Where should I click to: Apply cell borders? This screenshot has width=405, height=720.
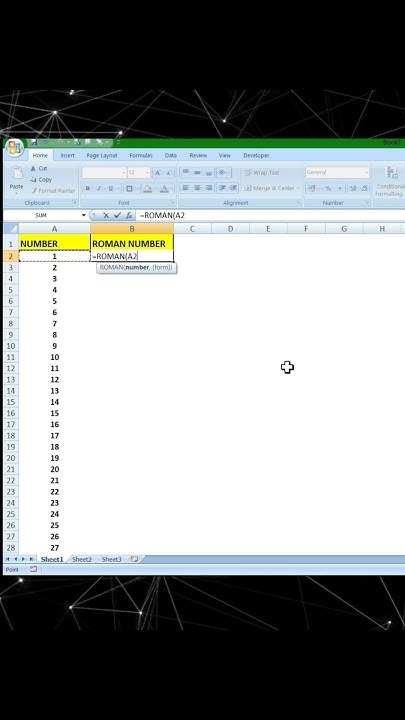click(129, 188)
